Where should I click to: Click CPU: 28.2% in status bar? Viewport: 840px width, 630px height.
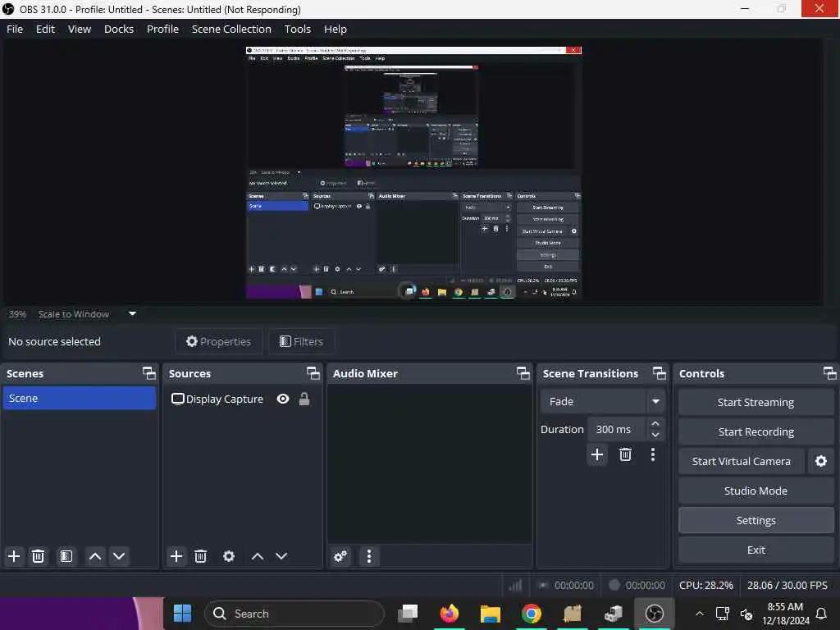pyautogui.click(x=706, y=585)
